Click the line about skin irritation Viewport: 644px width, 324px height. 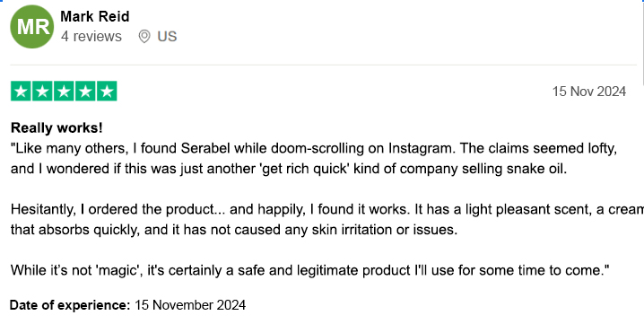[234, 230]
